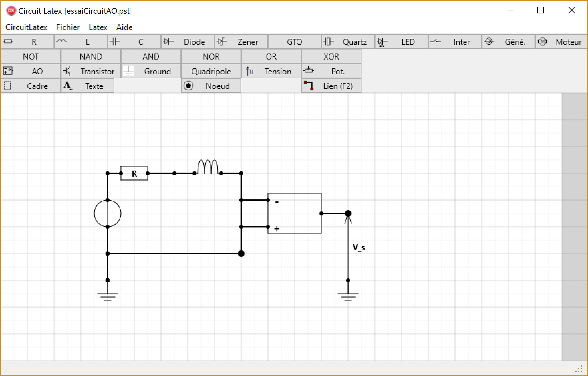The image size is (588, 376).
Task: Select the Noeud node tool
Action: 211,86
